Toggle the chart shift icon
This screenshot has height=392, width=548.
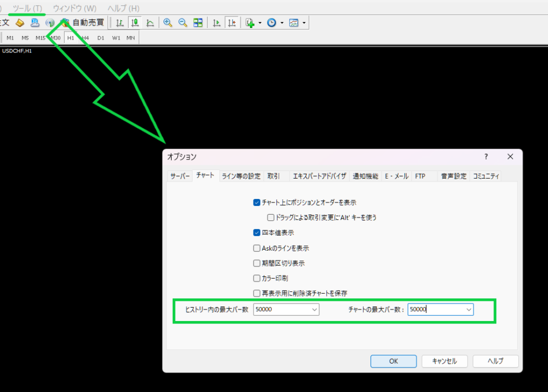232,23
